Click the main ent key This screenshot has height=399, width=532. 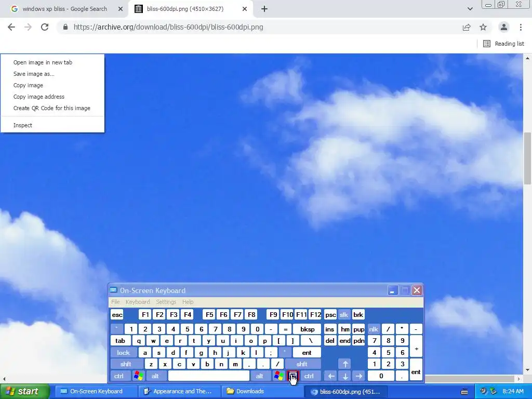click(307, 353)
